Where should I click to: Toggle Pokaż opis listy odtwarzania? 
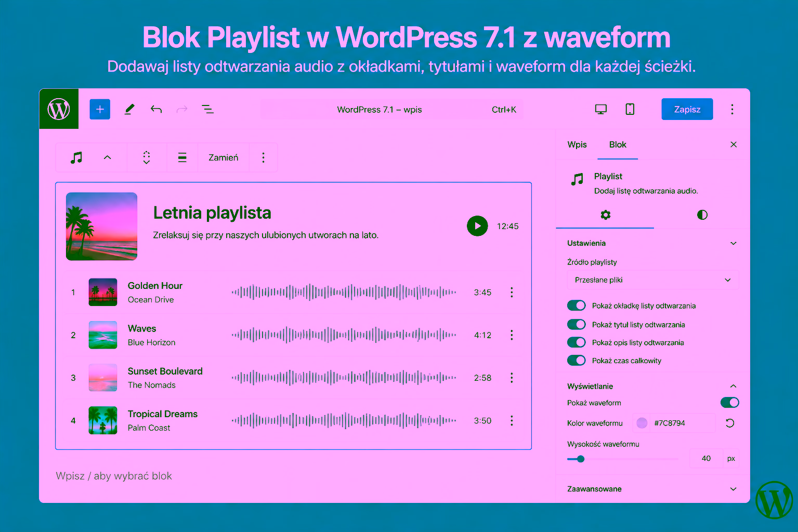click(577, 342)
